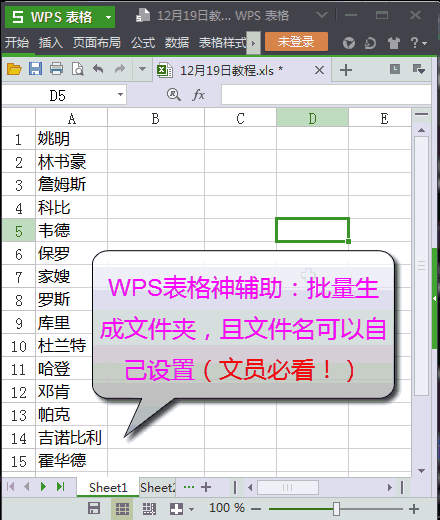The width and height of the screenshot is (440, 520).
Task: Open the Name Box dropdown next to D5
Action: (120, 95)
